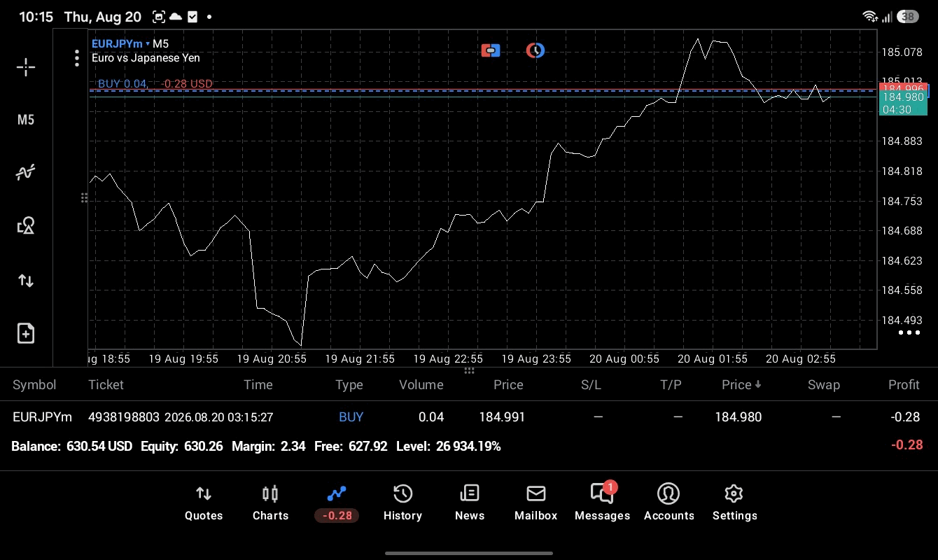The height and width of the screenshot is (560, 938).
Task: Toggle sort on Price column with arrow
Action: [x=741, y=385]
